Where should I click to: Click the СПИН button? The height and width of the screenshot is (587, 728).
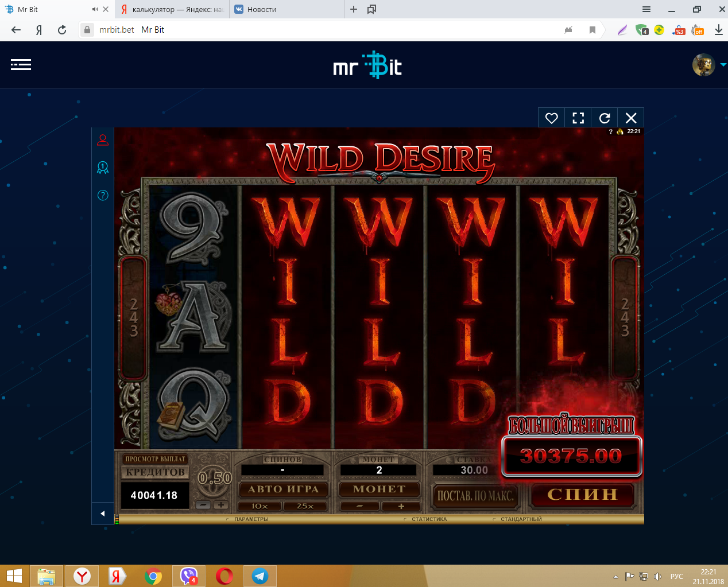click(x=583, y=494)
